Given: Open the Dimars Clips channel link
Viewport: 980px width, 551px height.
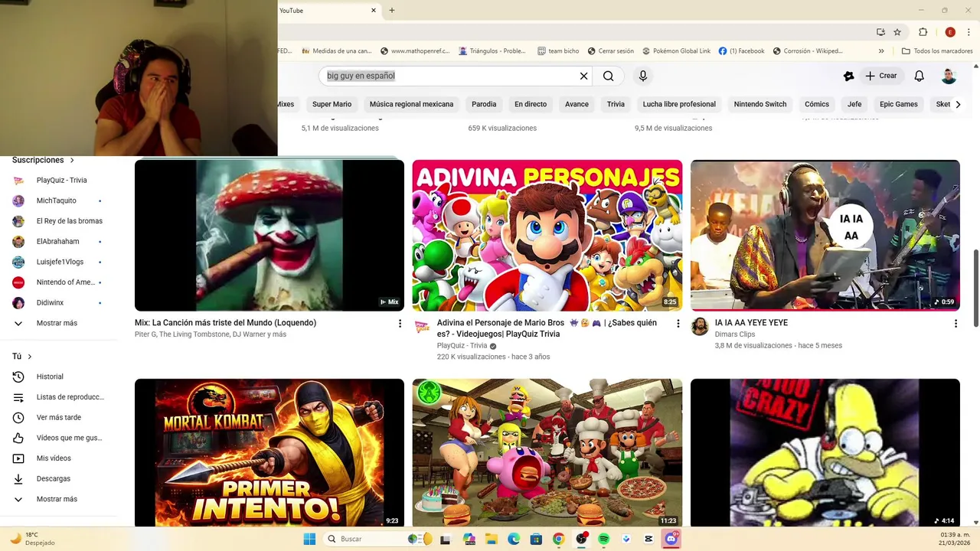Looking at the screenshot, I should point(735,334).
